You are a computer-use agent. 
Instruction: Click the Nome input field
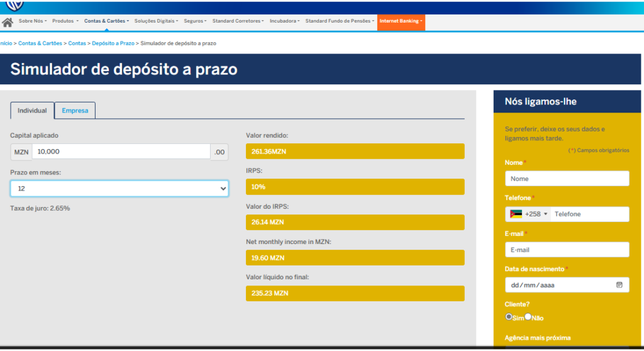point(567,179)
